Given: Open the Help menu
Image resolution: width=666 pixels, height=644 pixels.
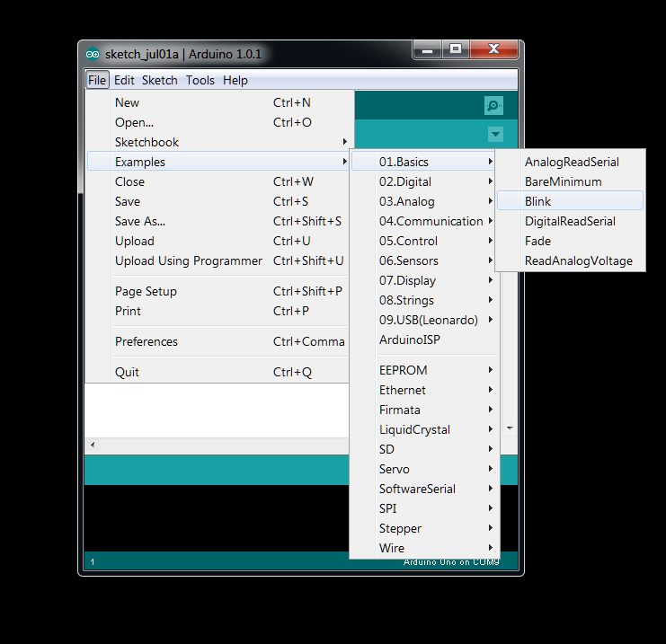Looking at the screenshot, I should click(235, 80).
